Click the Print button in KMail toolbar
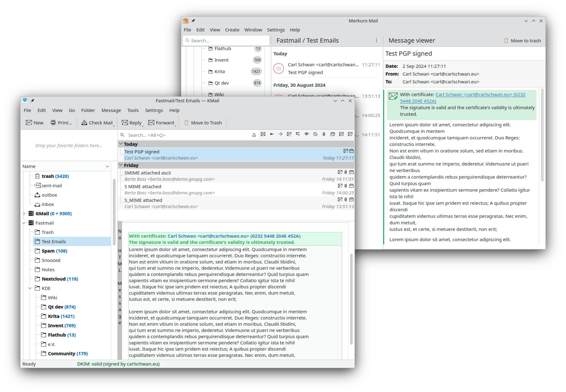 [x=61, y=123]
